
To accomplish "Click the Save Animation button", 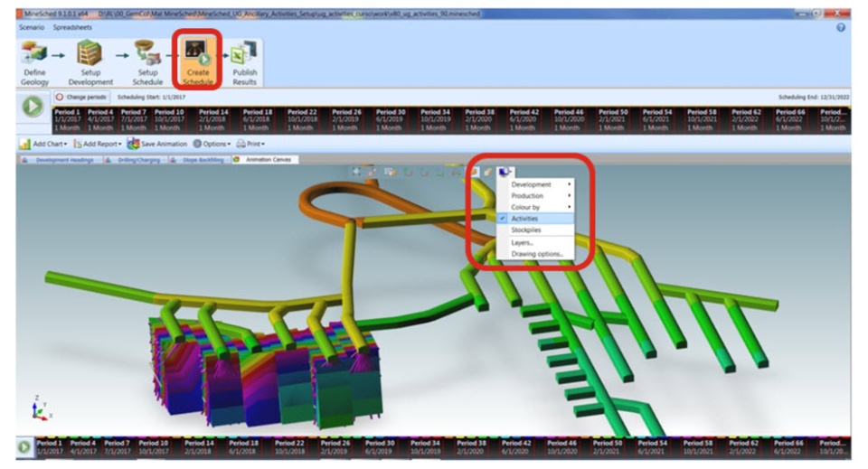I will click(x=157, y=144).
